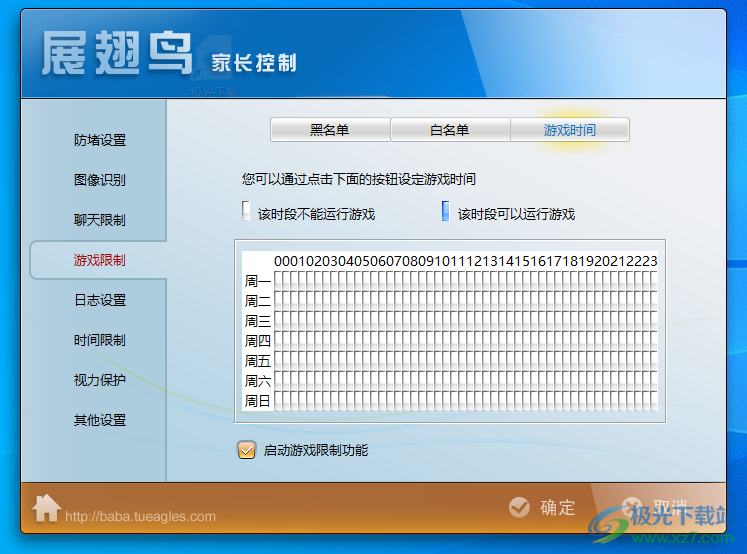Switch to the 白名单 tab
747x554 pixels.
pyautogui.click(x=450, y=130)
